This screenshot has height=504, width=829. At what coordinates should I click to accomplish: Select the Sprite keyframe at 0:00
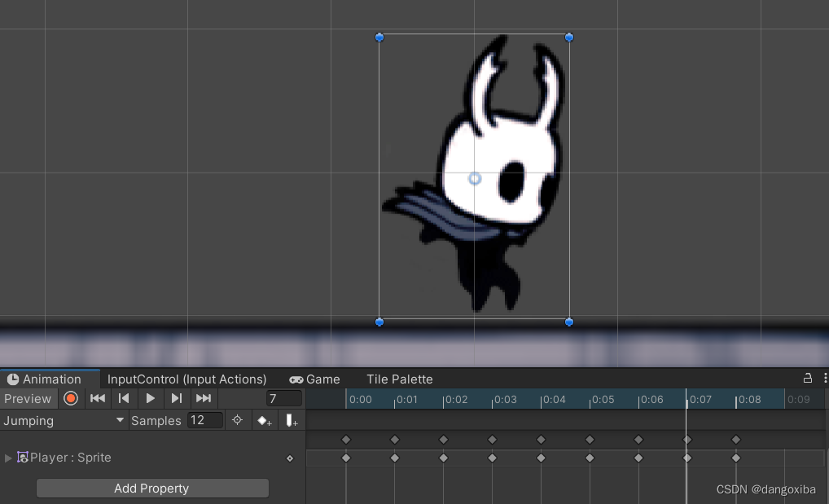[346, 458]
